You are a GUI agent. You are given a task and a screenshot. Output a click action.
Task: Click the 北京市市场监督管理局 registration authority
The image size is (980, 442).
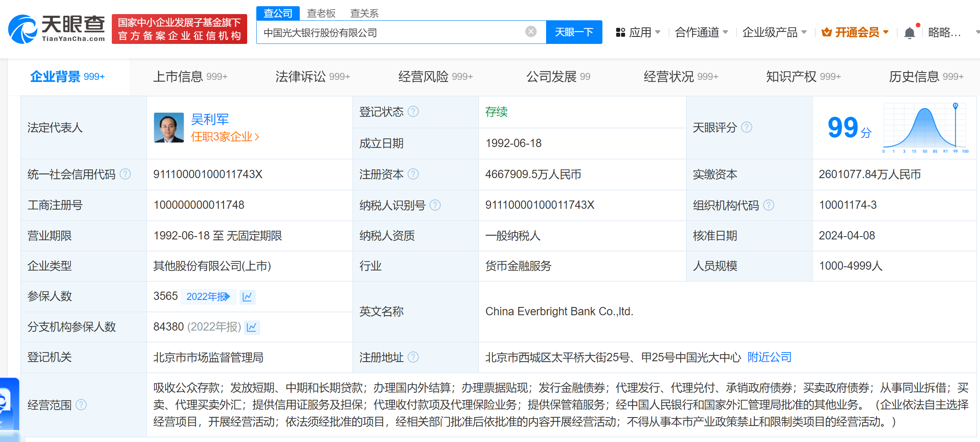208,357
